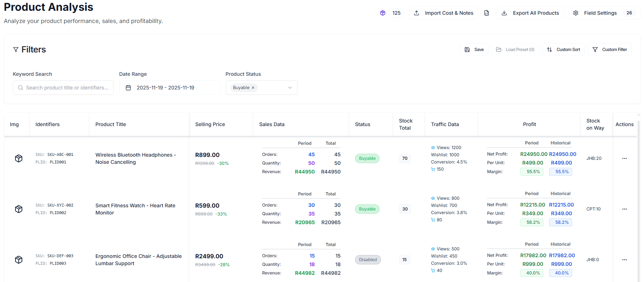The width and height of the screenshot is (644, 282).
Task: Click the purple cube credits icon
Action: click(383, 13)
